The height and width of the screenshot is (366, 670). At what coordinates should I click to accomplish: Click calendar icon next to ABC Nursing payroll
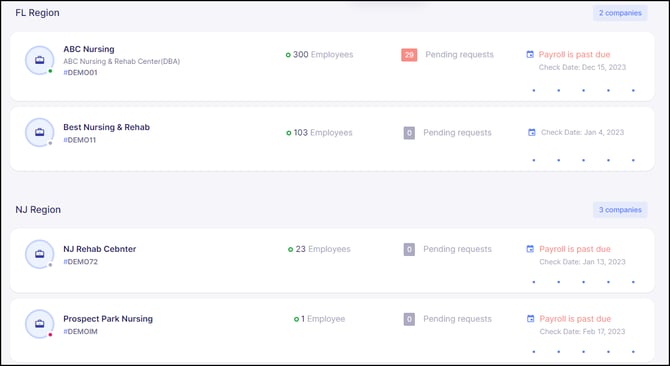point(530,54)
